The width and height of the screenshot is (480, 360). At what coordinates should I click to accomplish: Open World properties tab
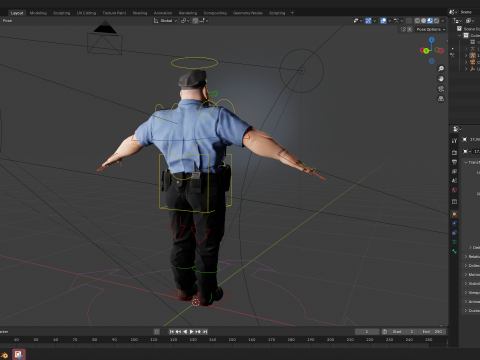[454, 190]
